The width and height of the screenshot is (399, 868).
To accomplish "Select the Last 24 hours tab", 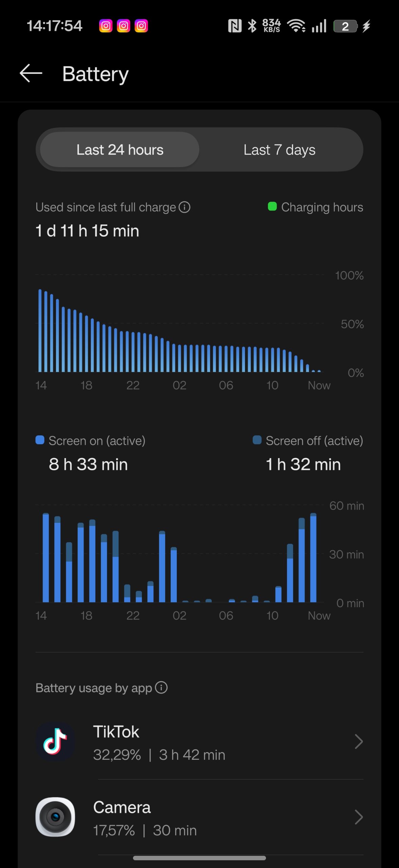I will click(x=120, y=150).
